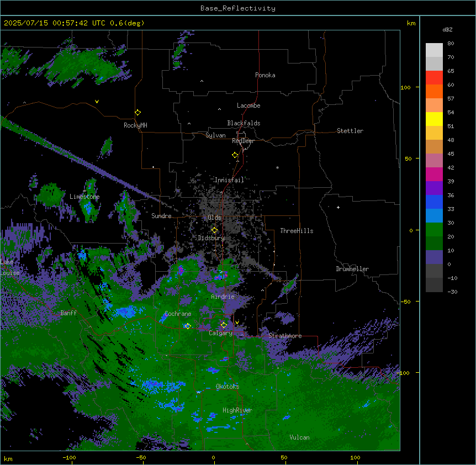
Task: Select the Lacombe city label
Action: [x=248, y=105]
